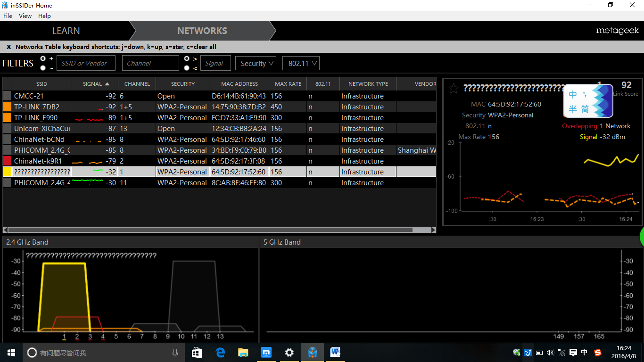
Task: Switch to the LEARN tab
Action: [x=66, y=31]
